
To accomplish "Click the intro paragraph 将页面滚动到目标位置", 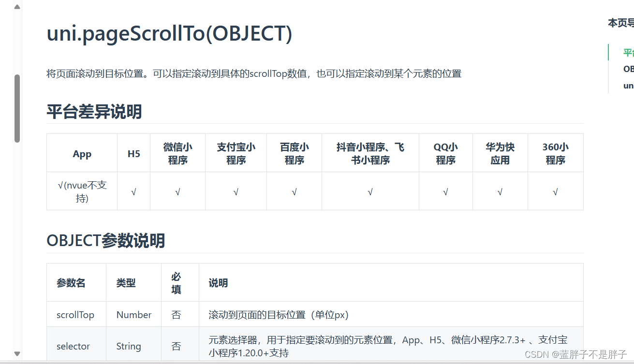I will pyautogui.click(x=254, y=73).
